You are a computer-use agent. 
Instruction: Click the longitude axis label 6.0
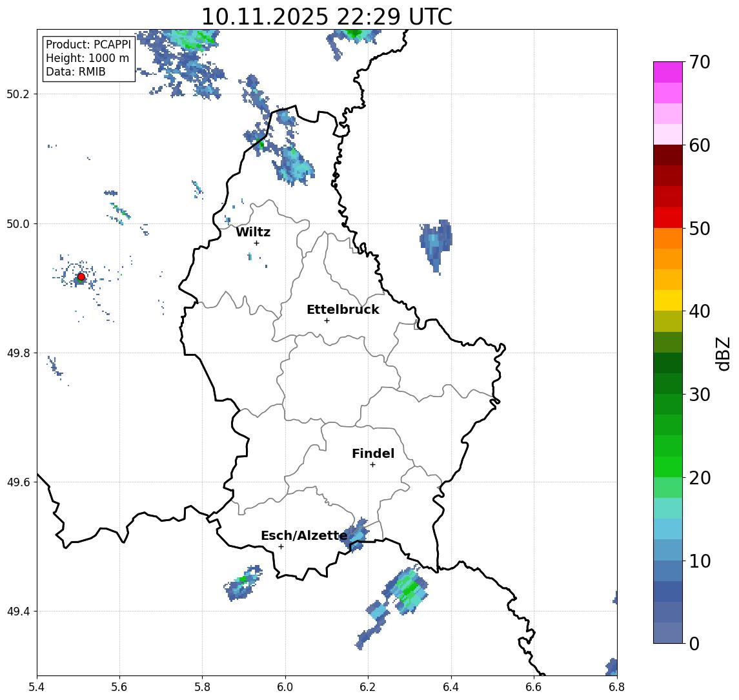[x=285, y=687]
